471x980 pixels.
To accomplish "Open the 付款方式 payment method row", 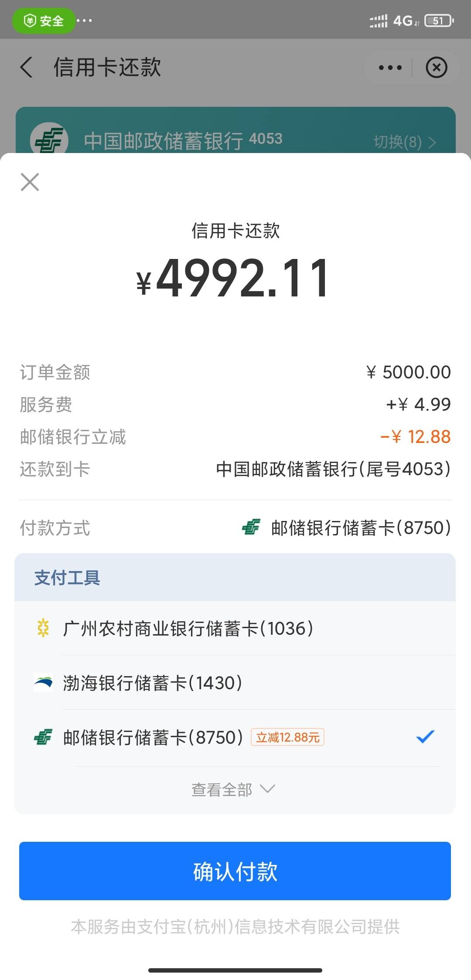I will pyautogui.click(x=235, y=527).
